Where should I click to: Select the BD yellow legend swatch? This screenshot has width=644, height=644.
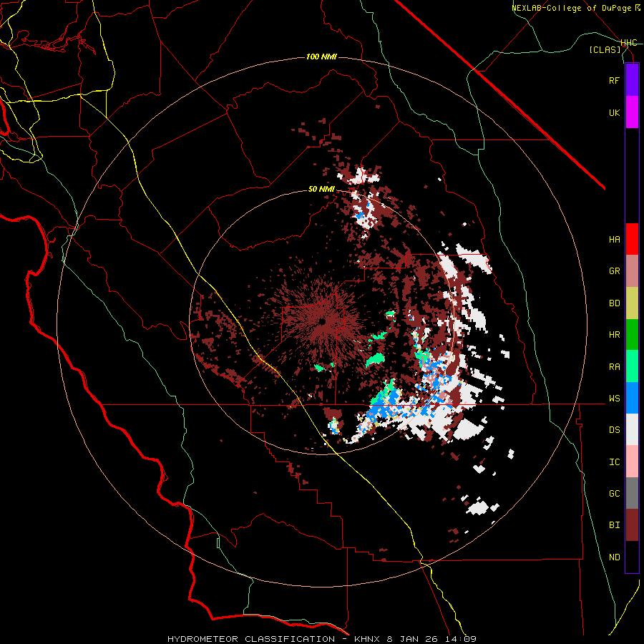point(632,303)
